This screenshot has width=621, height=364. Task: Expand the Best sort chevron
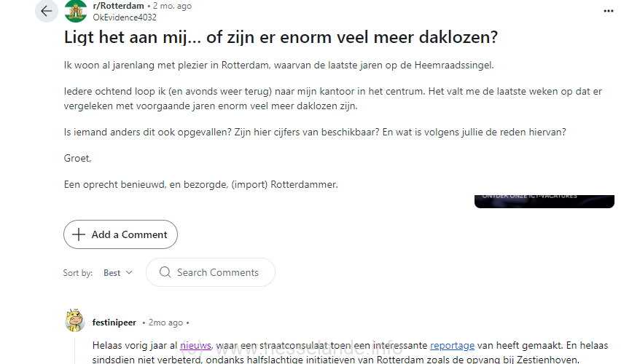pos(129,272)
